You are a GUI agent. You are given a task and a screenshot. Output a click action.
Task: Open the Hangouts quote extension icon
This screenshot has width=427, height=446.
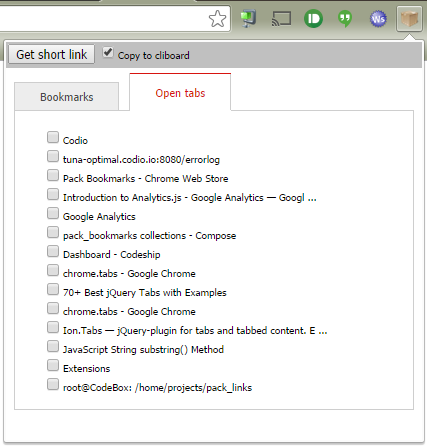pos(345,19)
